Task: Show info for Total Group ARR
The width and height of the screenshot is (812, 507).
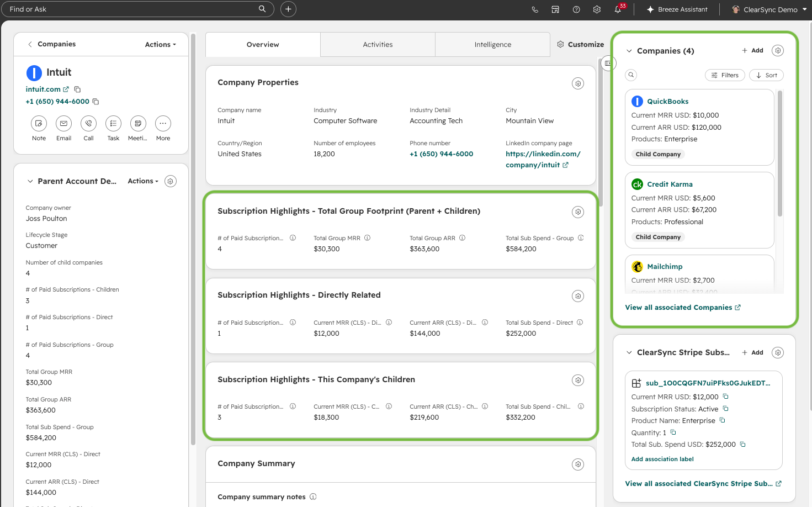Action: pos(462,238)
